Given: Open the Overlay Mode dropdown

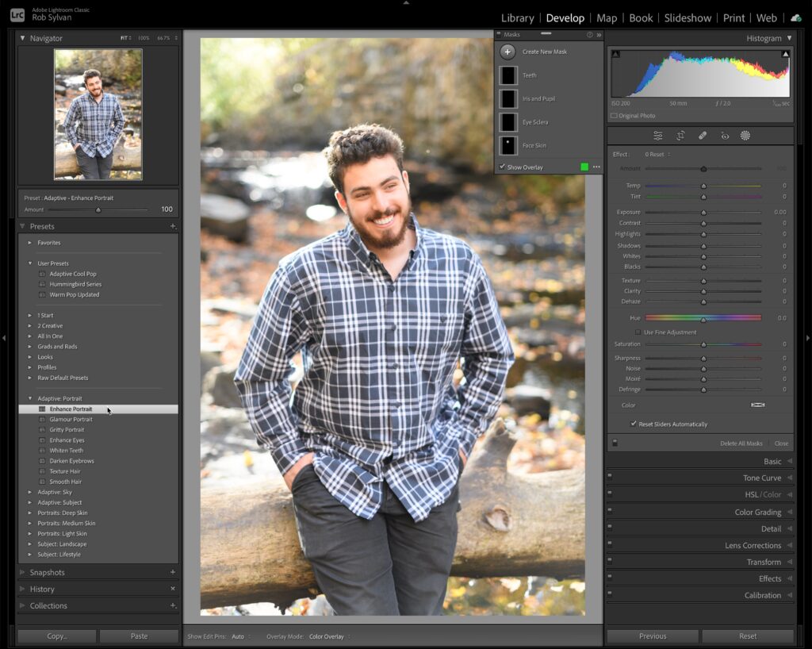Looking at the screenshot, I should (327, 636).
